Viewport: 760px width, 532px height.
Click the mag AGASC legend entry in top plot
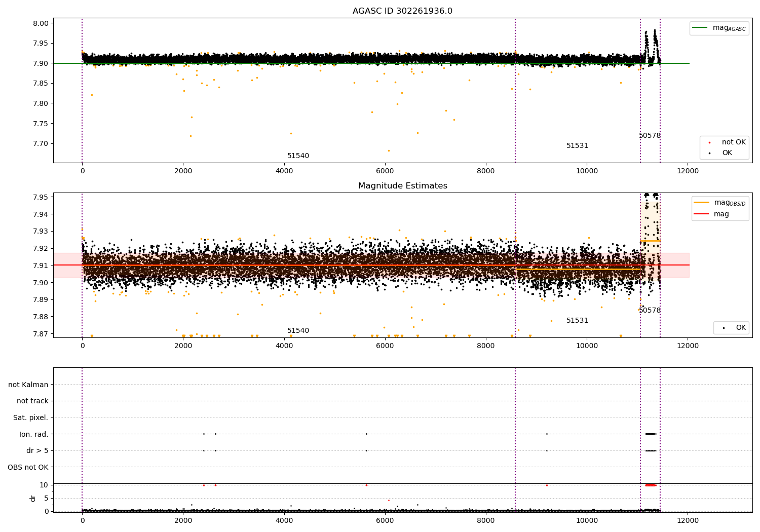[719, 28]
